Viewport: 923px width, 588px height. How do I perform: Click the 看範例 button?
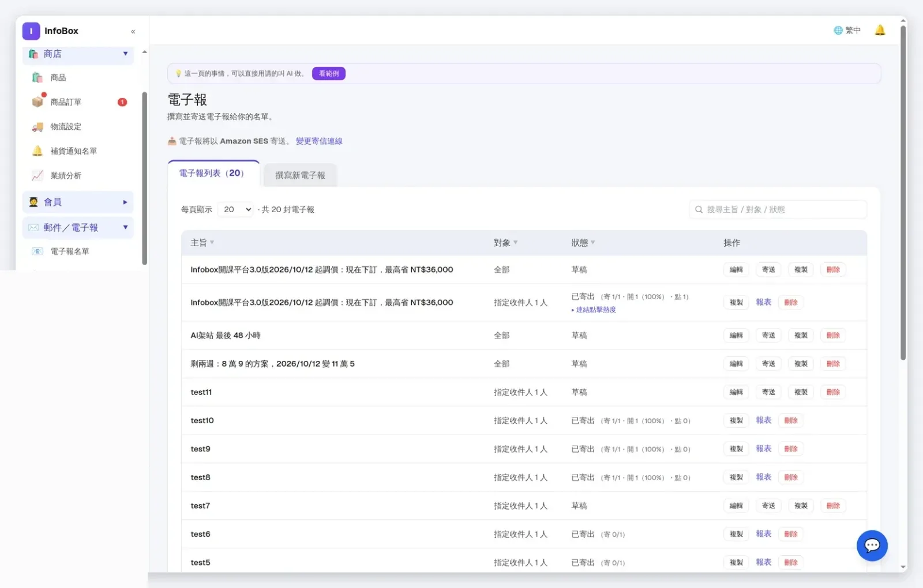tap(329, 74)
